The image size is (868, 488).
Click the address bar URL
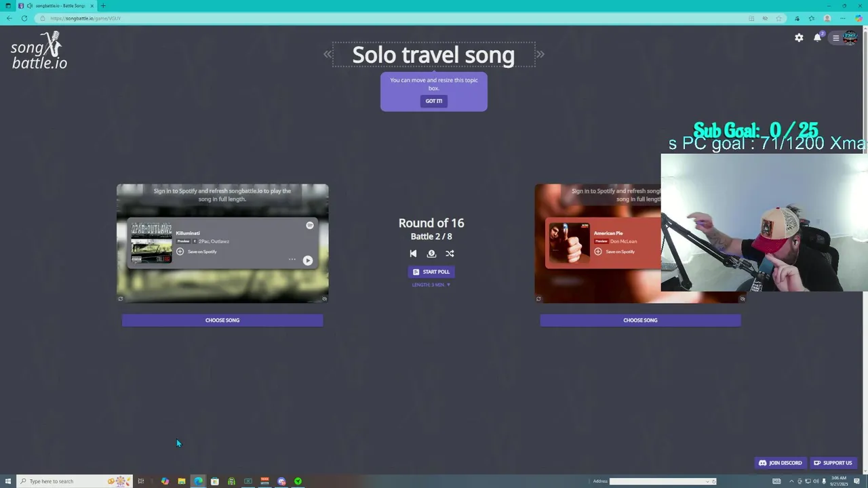pyautogui.click(x=85, y=18)
